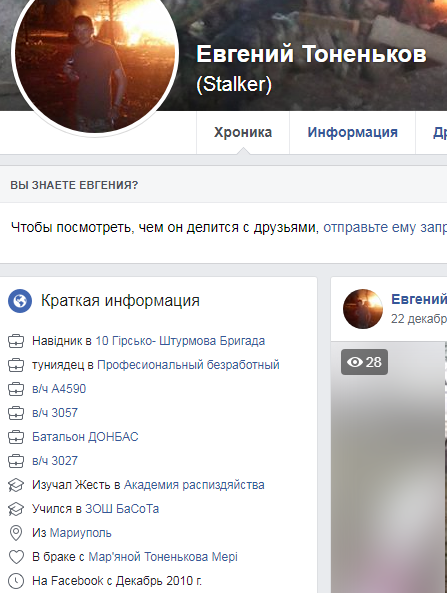The image size is (447, 593).
Task: Click the heart icon beside В браке
Action: pyautogui.click(x=16, y=557)
